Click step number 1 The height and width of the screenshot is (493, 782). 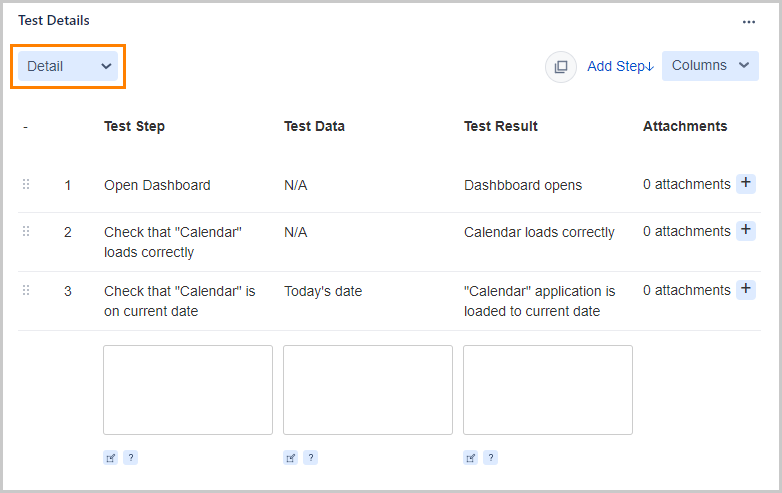click(67, 185)
